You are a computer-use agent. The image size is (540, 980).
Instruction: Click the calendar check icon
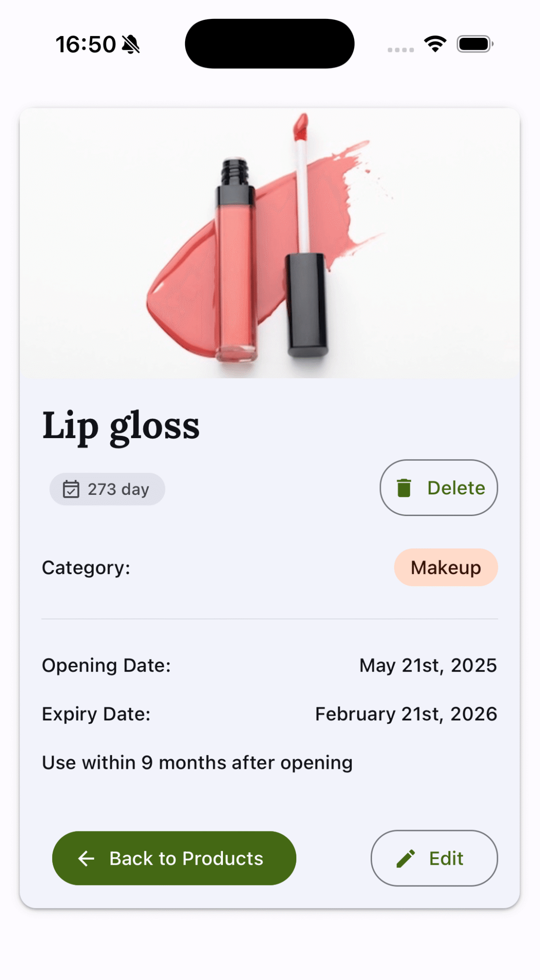click(71, 489)
